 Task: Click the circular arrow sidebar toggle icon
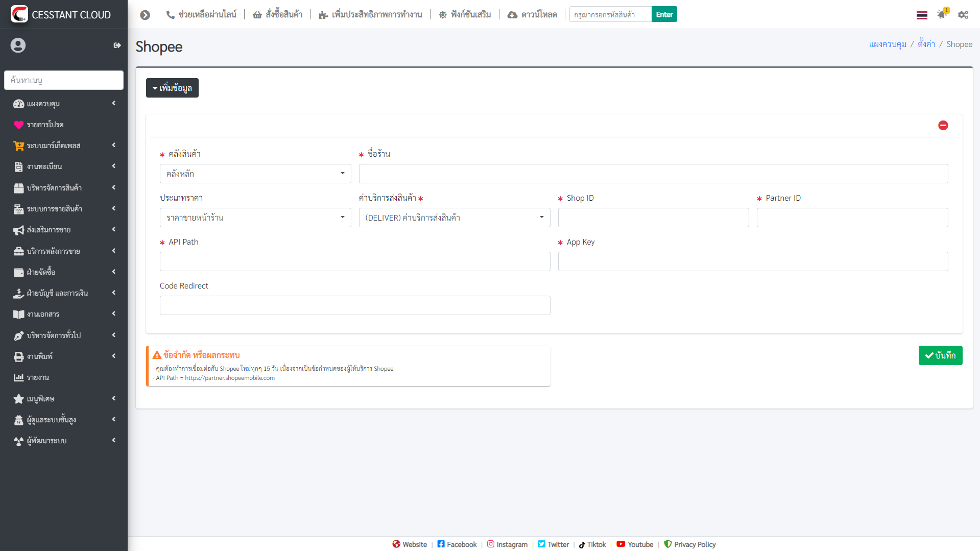pyautogui.click(x=145, y=15)
